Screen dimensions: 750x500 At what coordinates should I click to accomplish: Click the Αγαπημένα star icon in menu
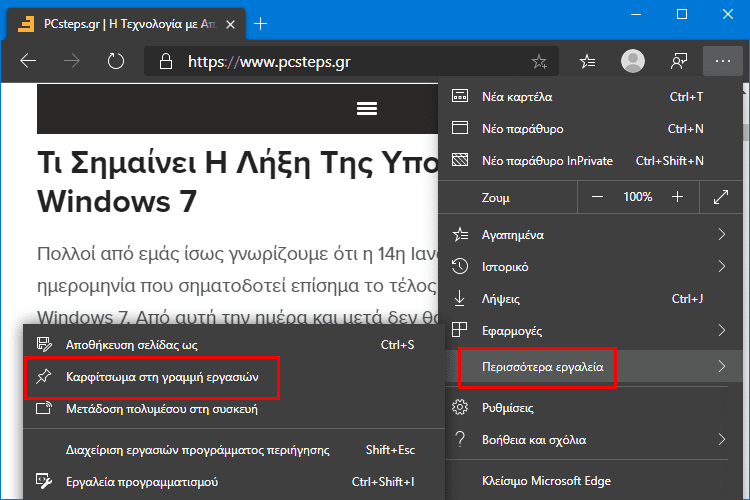[460, 234]
